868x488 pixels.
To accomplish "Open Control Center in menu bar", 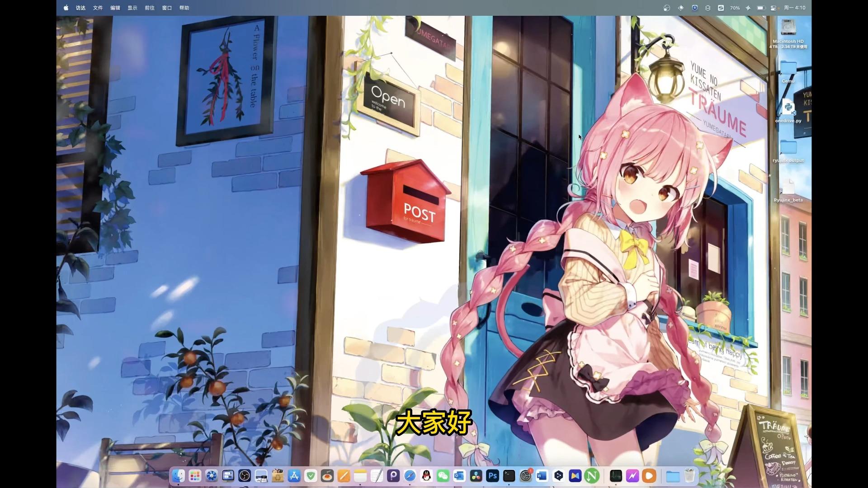I will pos(773,8).
